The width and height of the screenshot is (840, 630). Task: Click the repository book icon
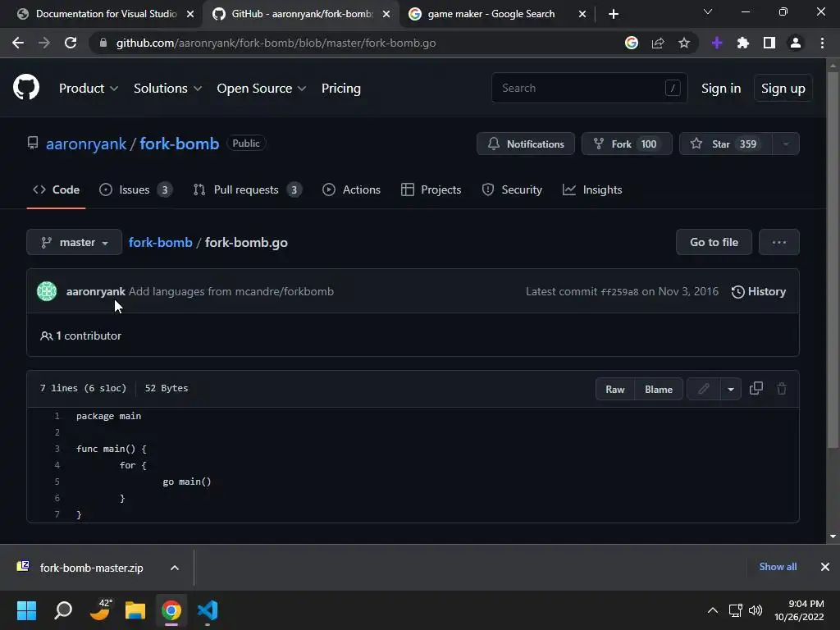pos(33,143)
